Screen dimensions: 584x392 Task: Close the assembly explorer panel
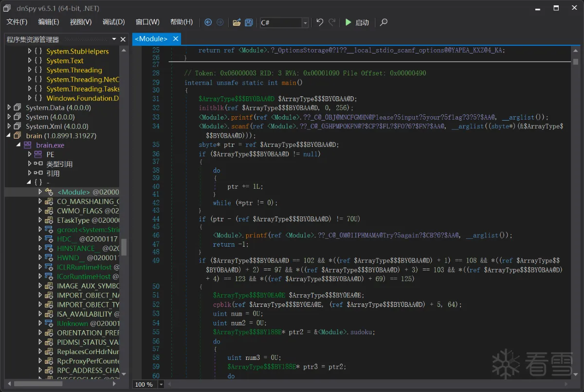(x=123, y=39)
